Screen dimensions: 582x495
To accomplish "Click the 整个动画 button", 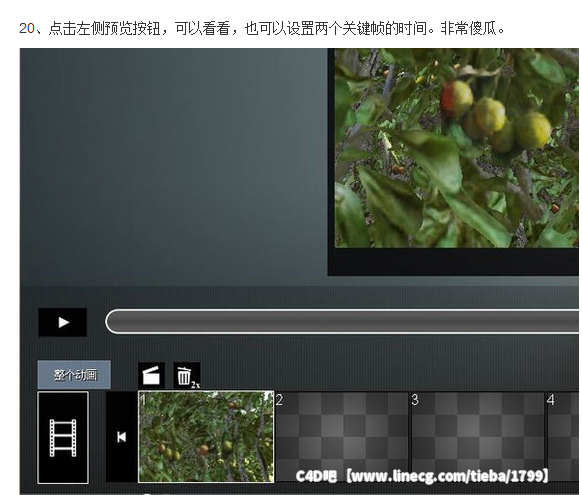I will pyautogui.click(x=74, y=375).
